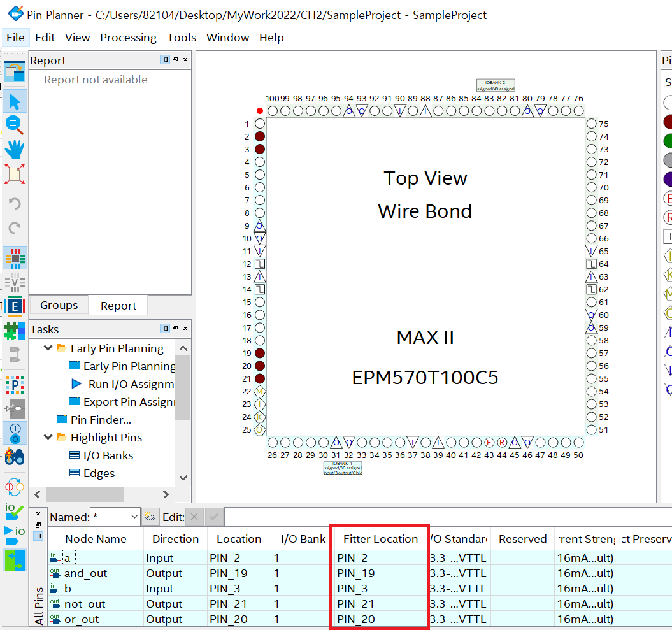Run I/O assignment check icon with checkmark
Viewport: 672px width, 630px height.
click(15, 512)
